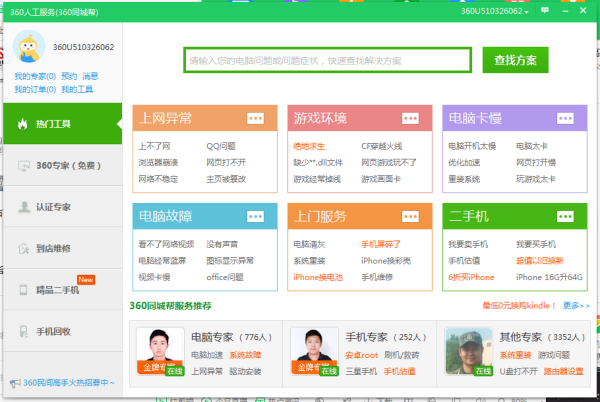Viewport: 600px width, 402px height.
Task: Select 安卓root under 手机专家
Action: 361,355
